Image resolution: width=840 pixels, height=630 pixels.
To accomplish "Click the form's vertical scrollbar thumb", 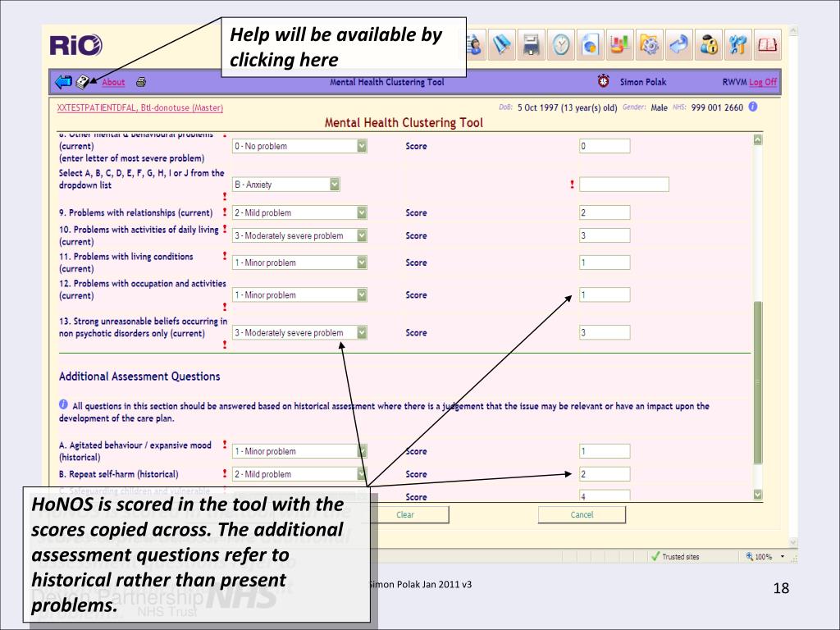I will 757,382.
